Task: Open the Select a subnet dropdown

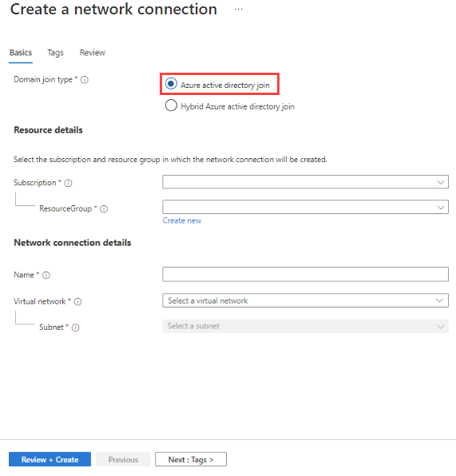Action: tap(305, 327)
